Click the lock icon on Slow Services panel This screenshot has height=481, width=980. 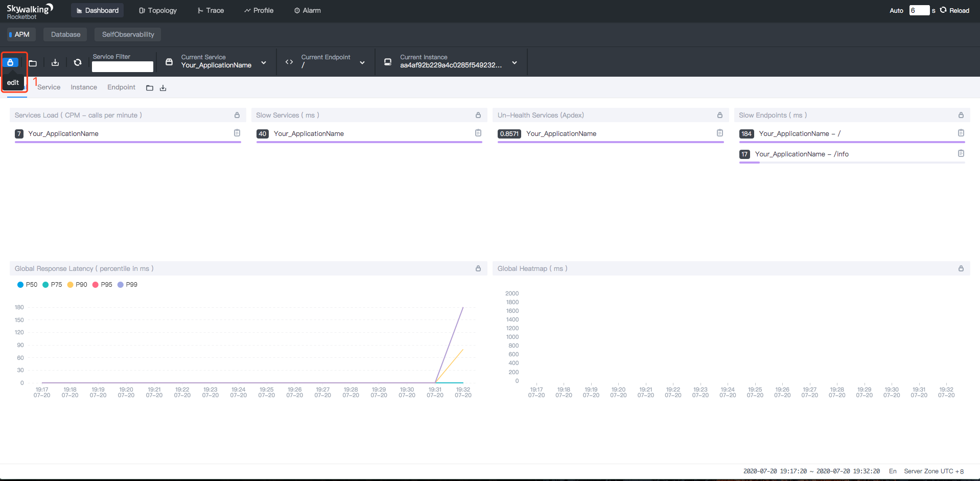click(478, 115)
